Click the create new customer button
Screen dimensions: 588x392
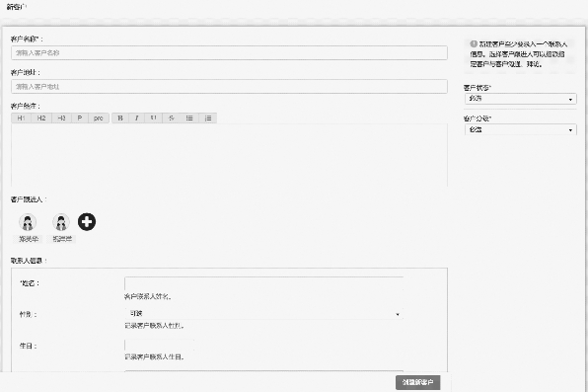pos(417,382)
